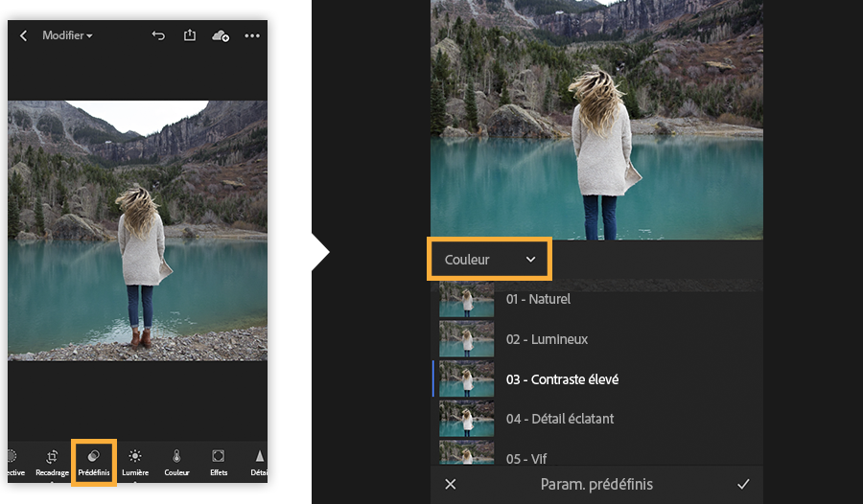Undo the last edit with curved arrow
The image size is (863, 504).
coord(158,35)
